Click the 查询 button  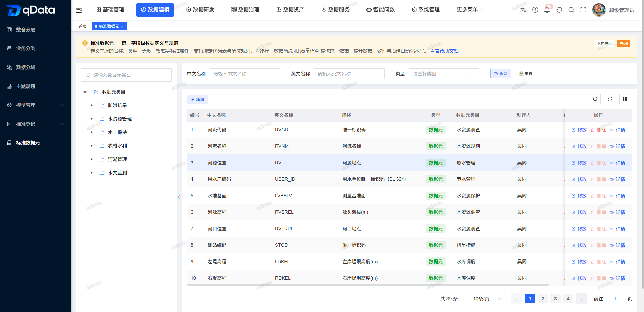point(501,74)
